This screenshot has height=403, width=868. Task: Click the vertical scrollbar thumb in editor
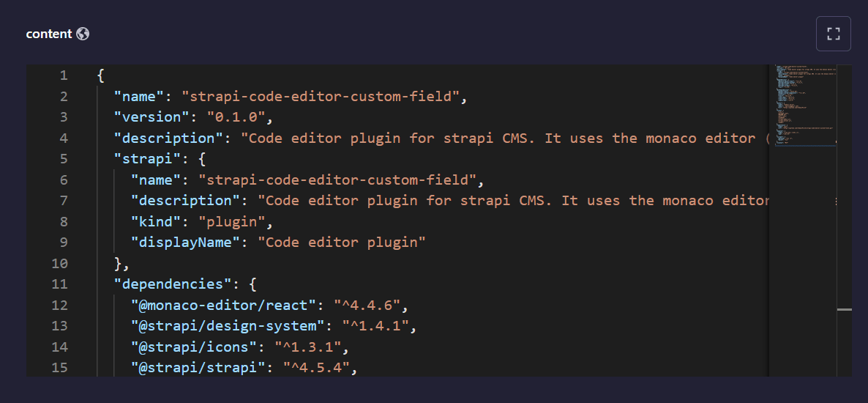844,309
